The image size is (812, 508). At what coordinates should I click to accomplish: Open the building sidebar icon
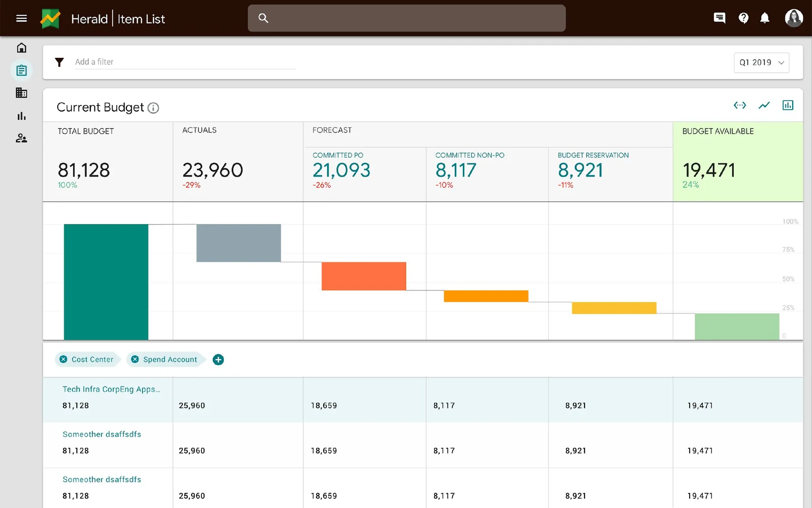coord(21,93)
